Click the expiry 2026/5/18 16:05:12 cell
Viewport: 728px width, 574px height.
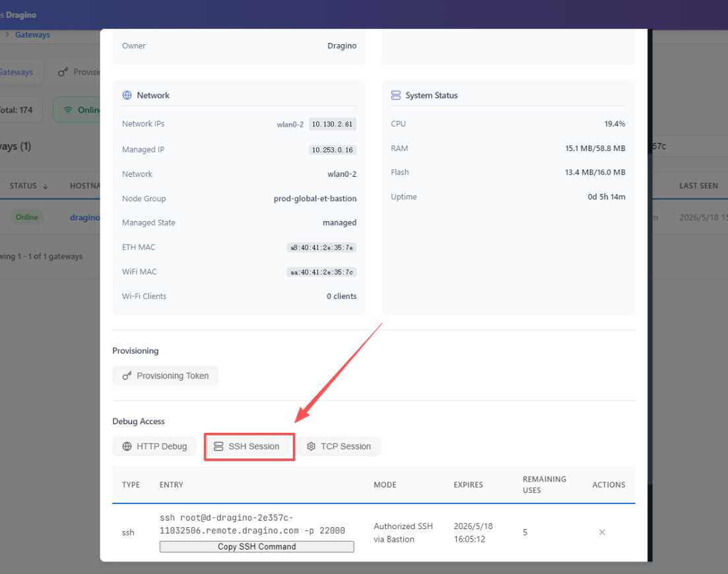(473, 532)
